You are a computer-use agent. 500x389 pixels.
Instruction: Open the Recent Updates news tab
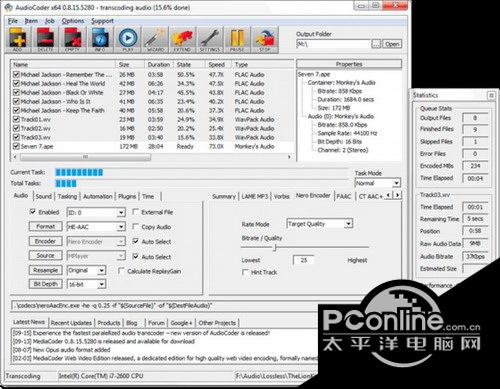(x=71, y=323)
